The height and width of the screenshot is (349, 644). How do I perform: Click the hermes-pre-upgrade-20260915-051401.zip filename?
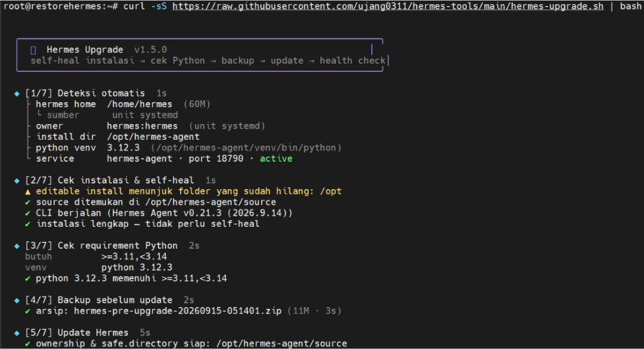click(178, 311)
